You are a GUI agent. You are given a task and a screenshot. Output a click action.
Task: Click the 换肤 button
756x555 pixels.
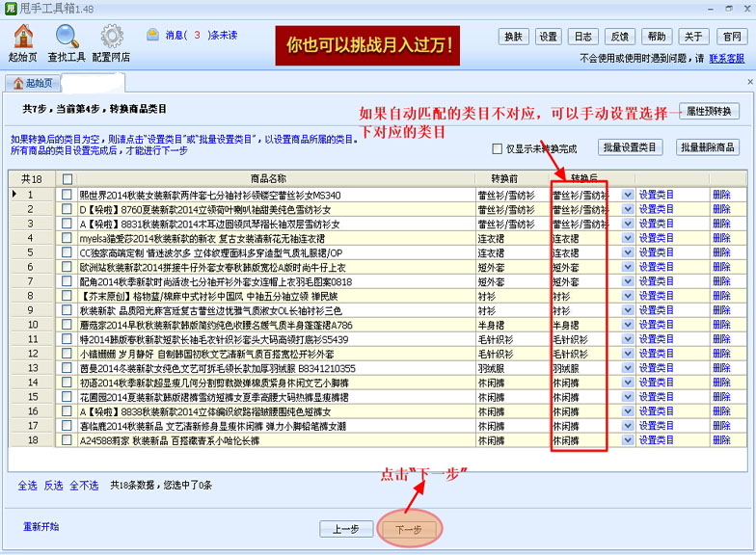click(513, 37)
